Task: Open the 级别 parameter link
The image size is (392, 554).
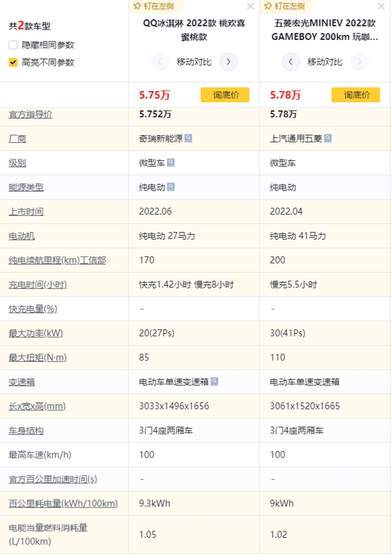Action: coord(17,163)
